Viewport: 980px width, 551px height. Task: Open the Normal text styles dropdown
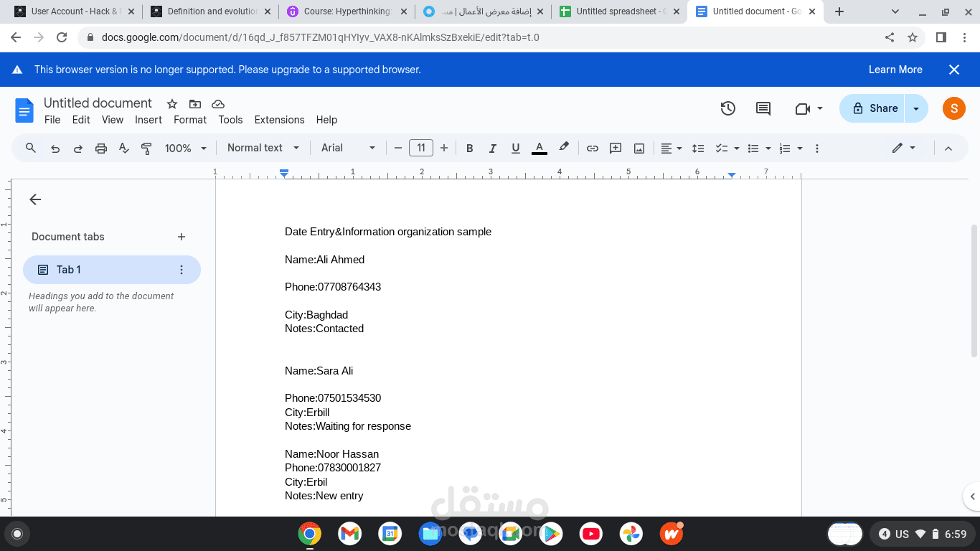tap(263, 148)
